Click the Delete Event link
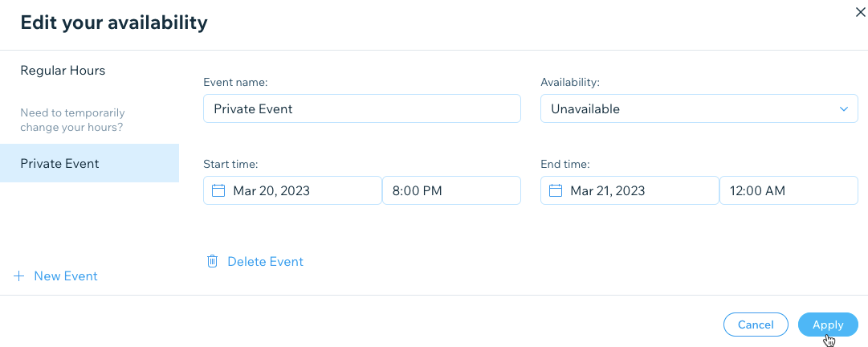Viewport: 868px width, 347px height. pyautogui.click(x=265, y=261)
